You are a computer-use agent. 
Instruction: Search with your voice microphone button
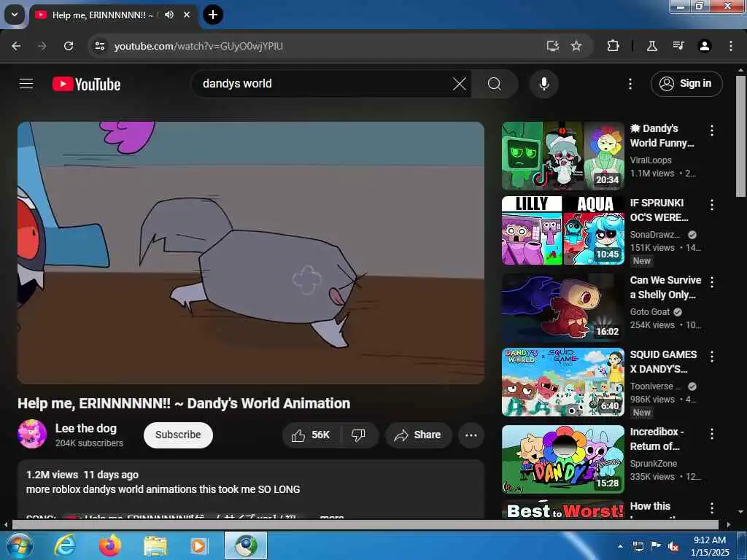click(543, 84)
